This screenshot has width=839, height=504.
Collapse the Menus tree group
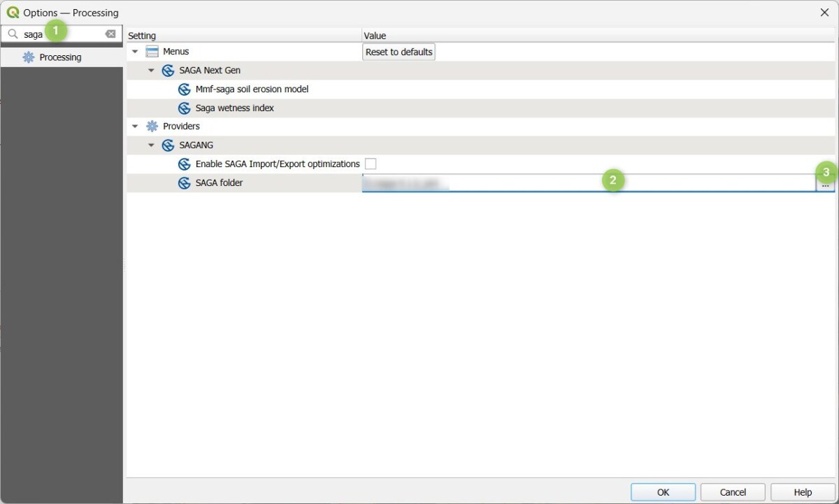135,52
